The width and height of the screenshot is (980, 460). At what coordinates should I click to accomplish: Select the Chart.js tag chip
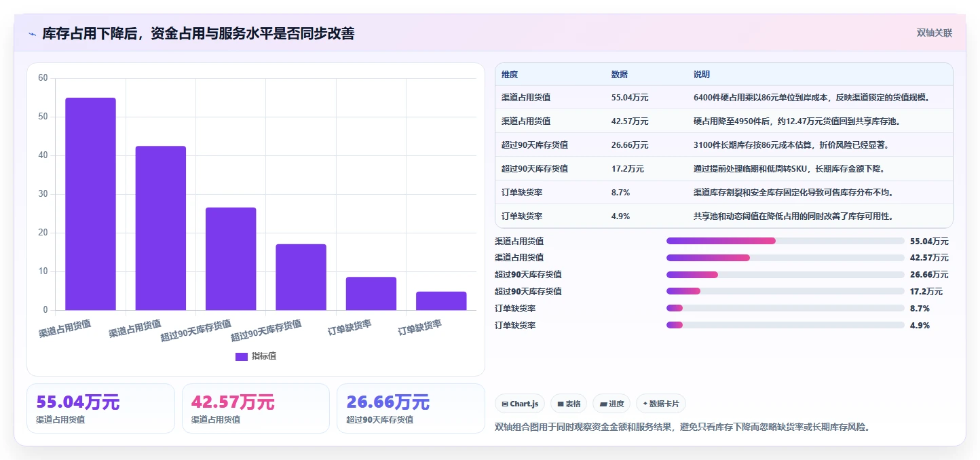pos(520,404)
